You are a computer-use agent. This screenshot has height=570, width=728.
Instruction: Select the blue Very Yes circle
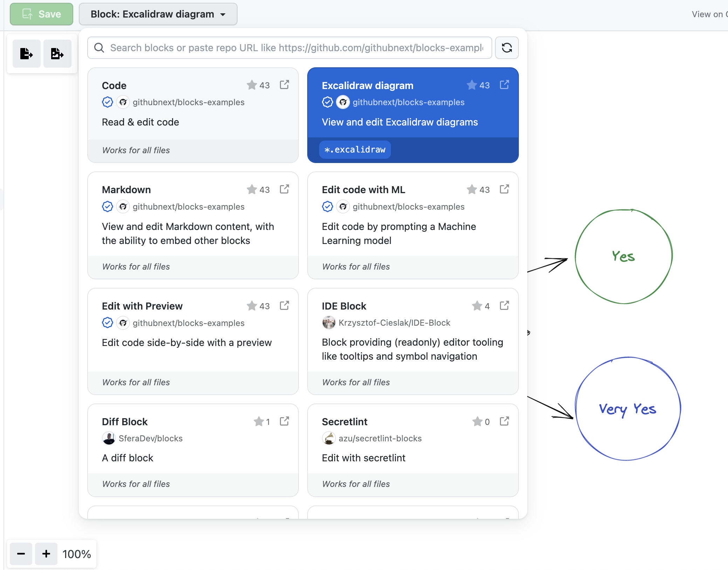click(x=627, y=409)
